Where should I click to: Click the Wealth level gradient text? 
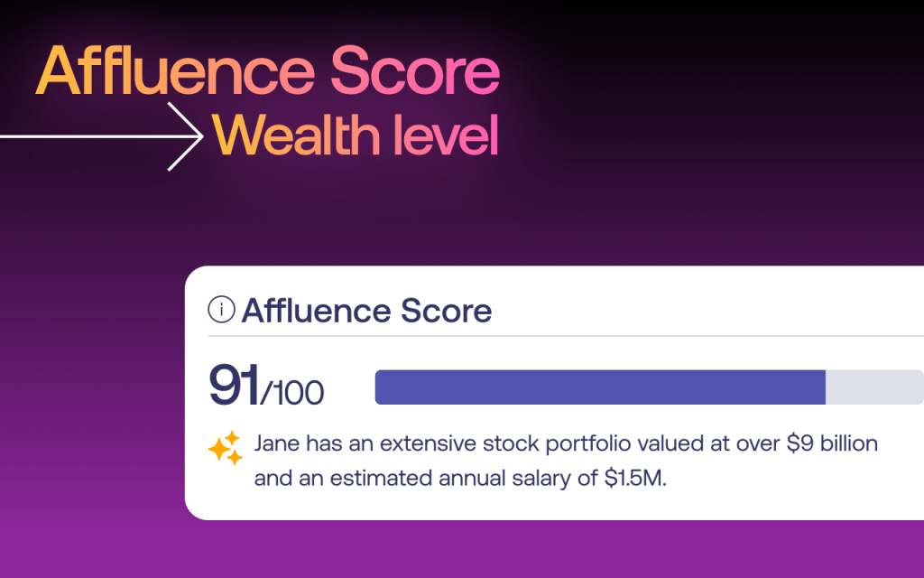pos(356,135)
